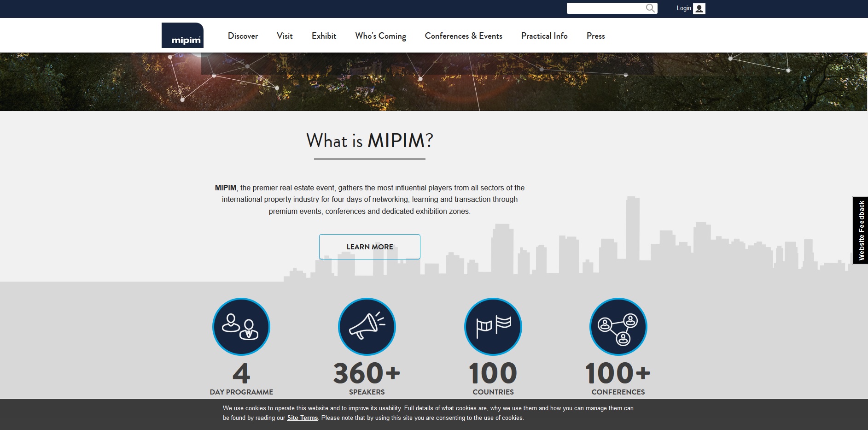Click the mipim logo
Viewport: 868px width, 430px height.
pos(182,35)
